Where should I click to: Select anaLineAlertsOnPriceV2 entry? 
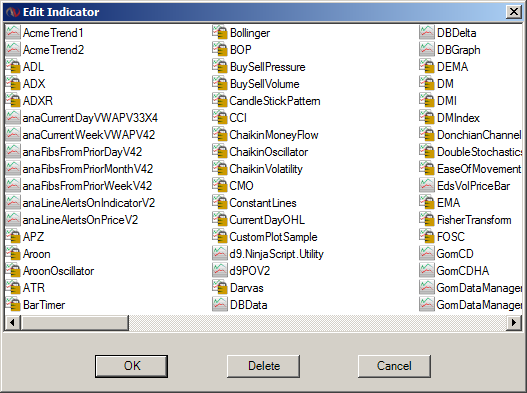pyautogui.click(x=80, y=220)
